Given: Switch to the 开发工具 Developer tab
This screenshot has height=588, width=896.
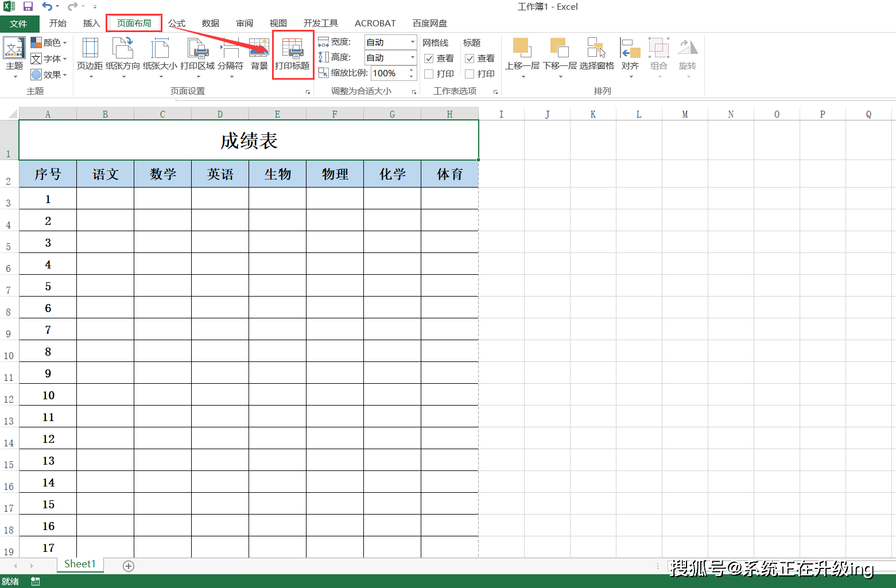Looking at the screenshot, I should 321,24.
